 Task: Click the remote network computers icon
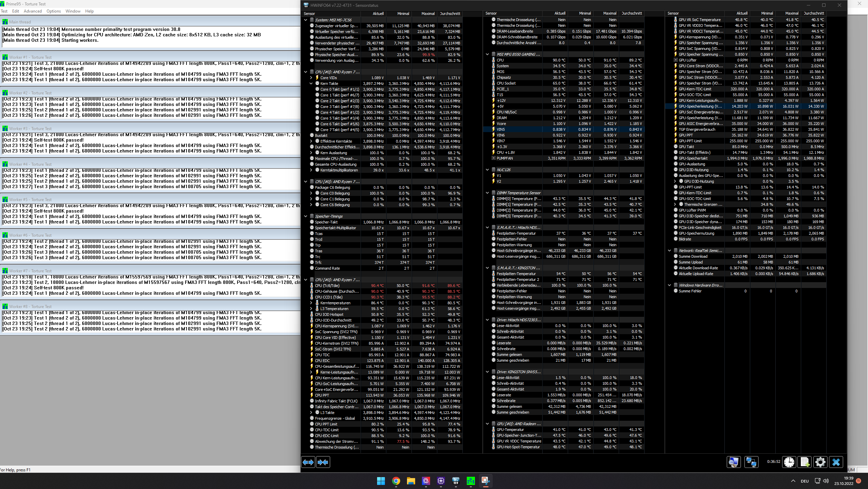(x=751, y=462)
